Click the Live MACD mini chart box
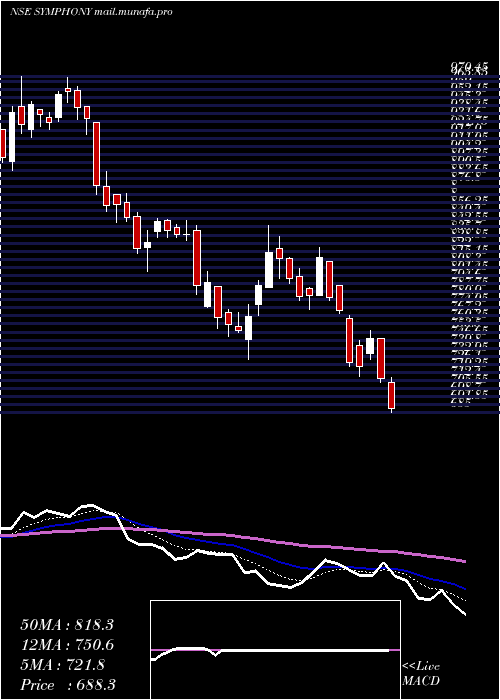The height and width of the screenshot is (700, 500). [x=275, y=650]
